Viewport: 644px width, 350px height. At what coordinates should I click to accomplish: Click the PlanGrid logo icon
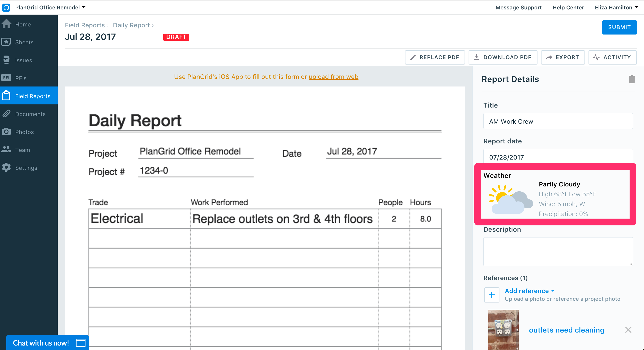click(x=6, y=8)
